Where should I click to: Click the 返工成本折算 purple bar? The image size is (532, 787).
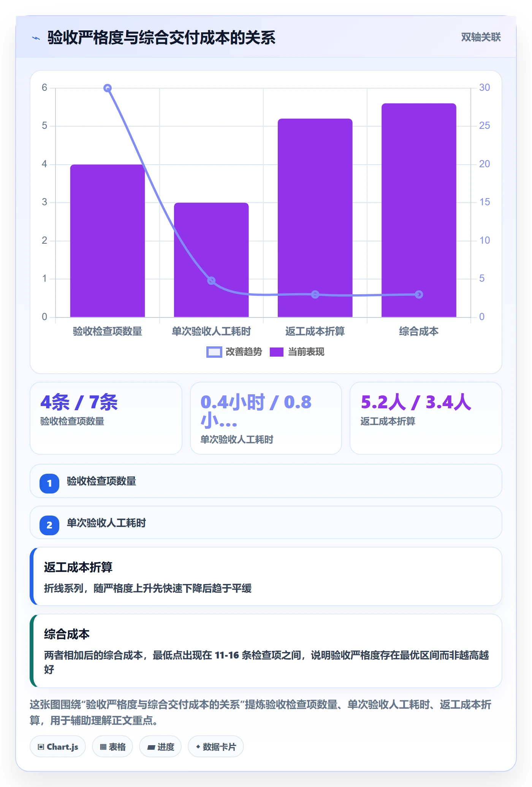coord(315,218)
